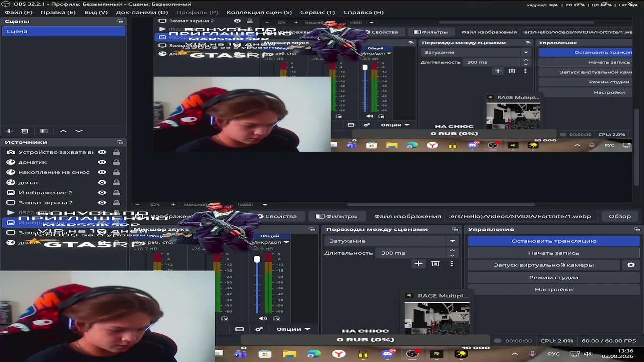Open audio mixer advanced properties gear
This screenshot has height=362, width=644.
(x=259, y=329)
